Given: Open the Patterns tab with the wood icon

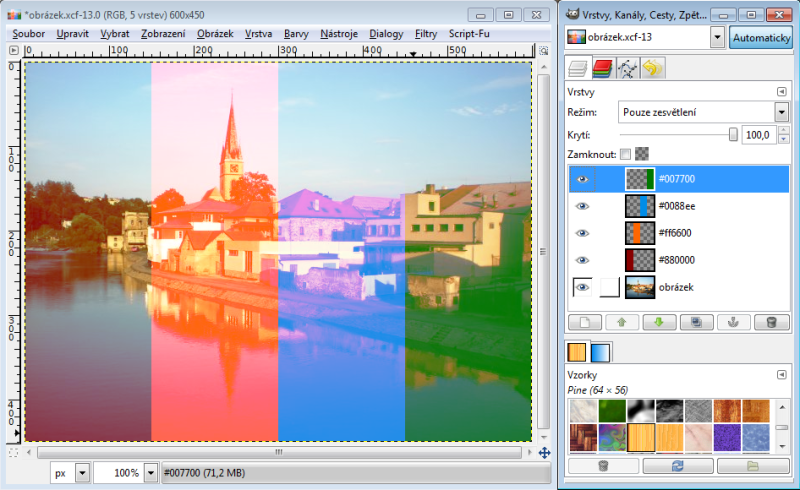Looking at the screenshot, I should pos(577,353).
